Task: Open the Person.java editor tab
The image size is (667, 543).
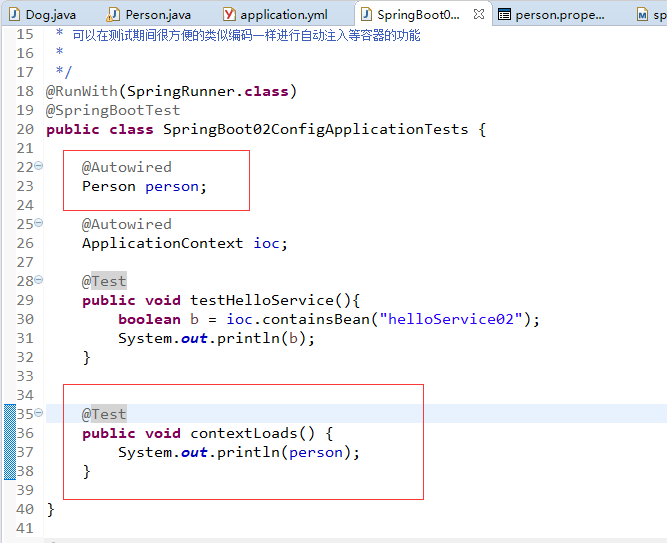Action: tap(149, 15)
